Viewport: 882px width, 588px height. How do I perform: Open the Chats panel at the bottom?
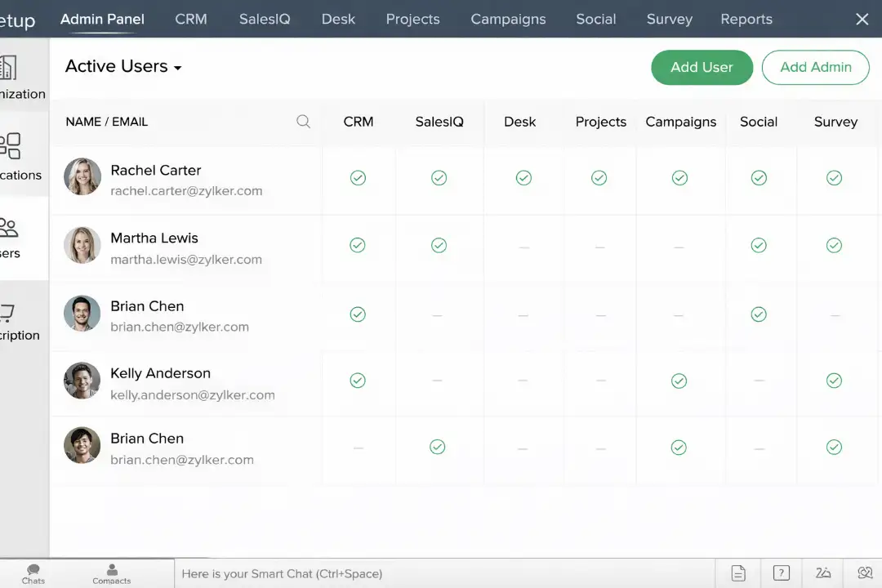[x=33, y=572]
